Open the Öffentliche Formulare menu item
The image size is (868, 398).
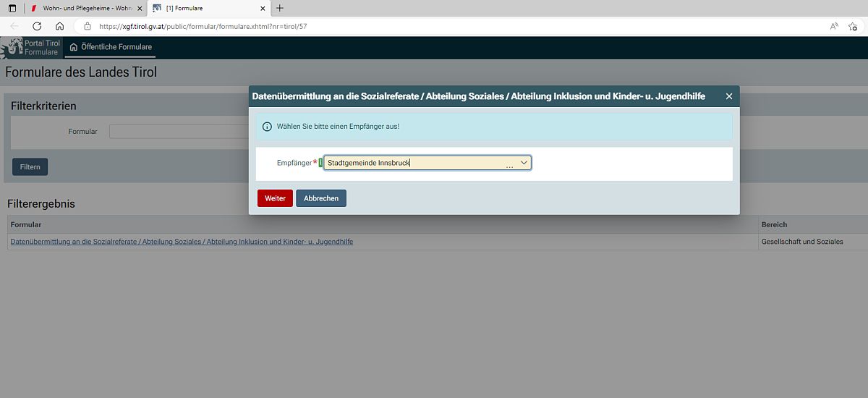tap(111, 47)
